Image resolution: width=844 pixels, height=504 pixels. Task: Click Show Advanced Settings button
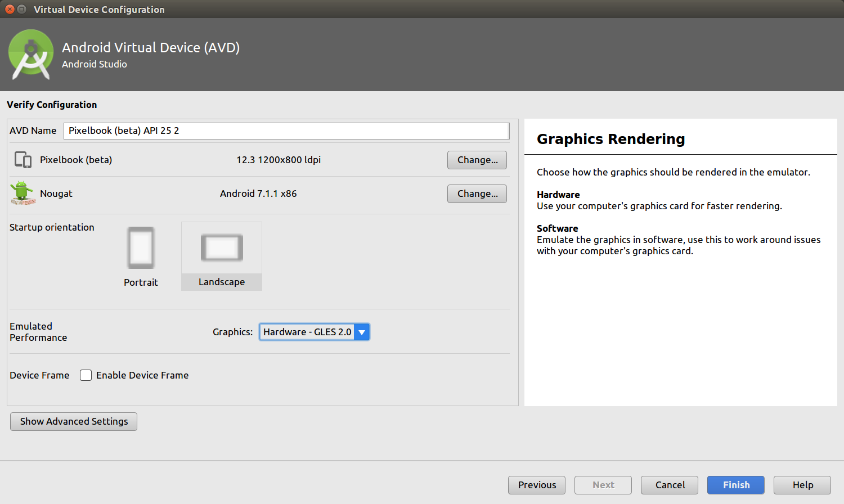(74, 421)
